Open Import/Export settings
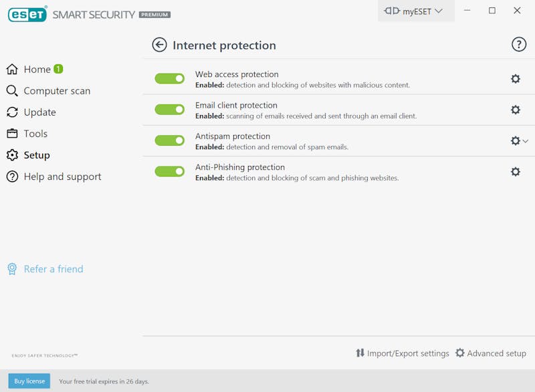 click(403, 353)
